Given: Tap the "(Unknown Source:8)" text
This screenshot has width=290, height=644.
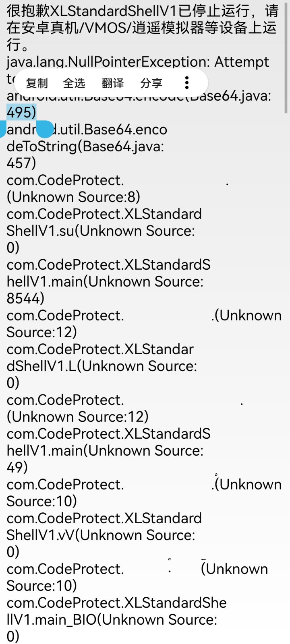Looking at the screenshot, I should point(73,197).
